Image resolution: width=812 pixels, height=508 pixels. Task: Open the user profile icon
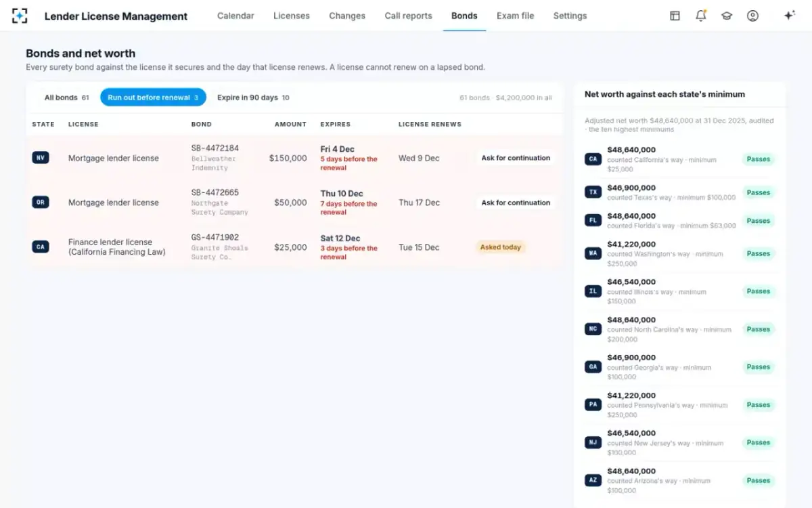pos(752,16)
